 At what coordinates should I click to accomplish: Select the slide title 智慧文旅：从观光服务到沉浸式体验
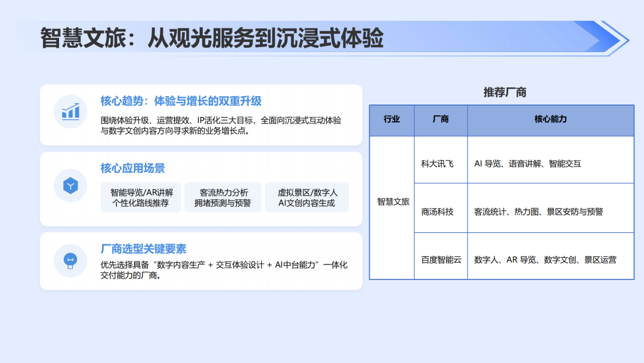(x=212, y=38)
